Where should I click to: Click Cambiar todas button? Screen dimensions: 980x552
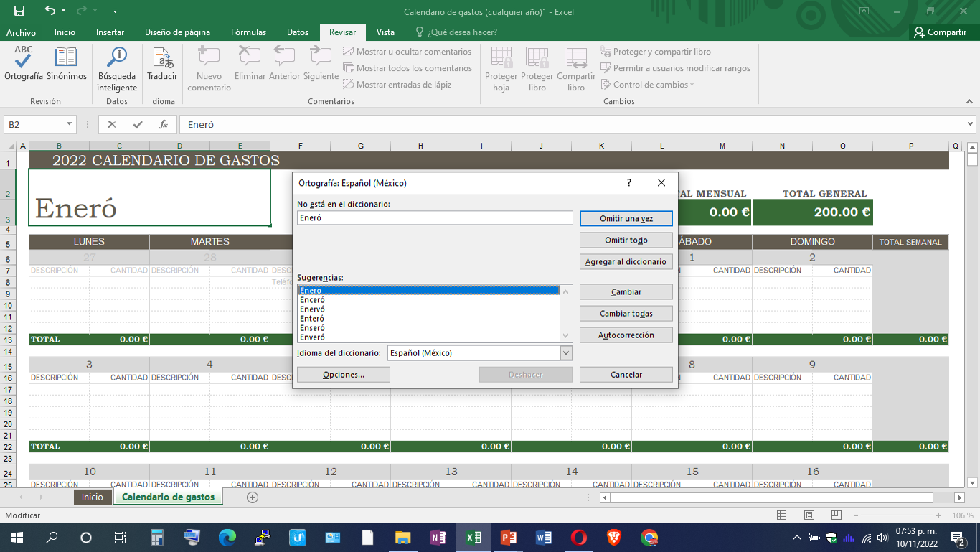click(x=626, y=314)
